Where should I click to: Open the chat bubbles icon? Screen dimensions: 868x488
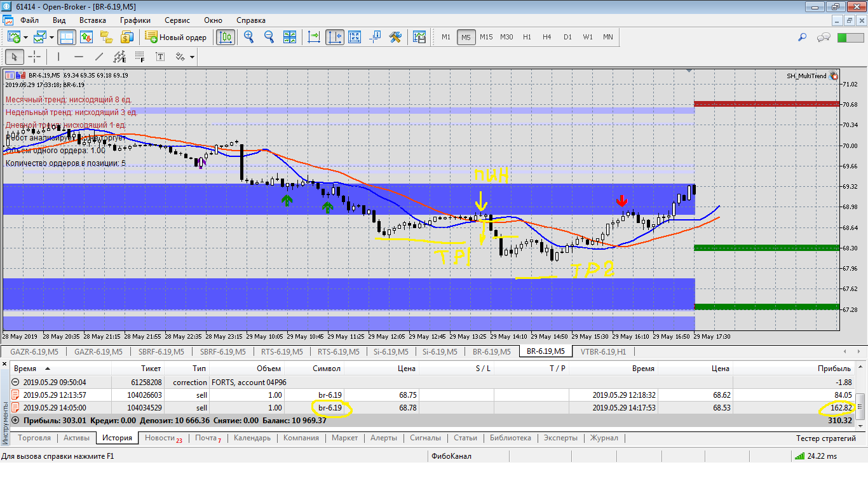(824, 37)
